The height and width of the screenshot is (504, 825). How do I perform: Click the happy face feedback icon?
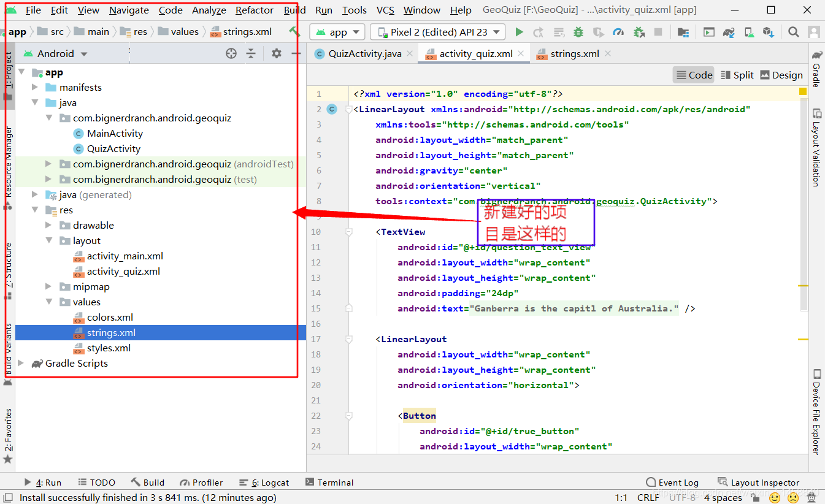click(x=775, y=497)
